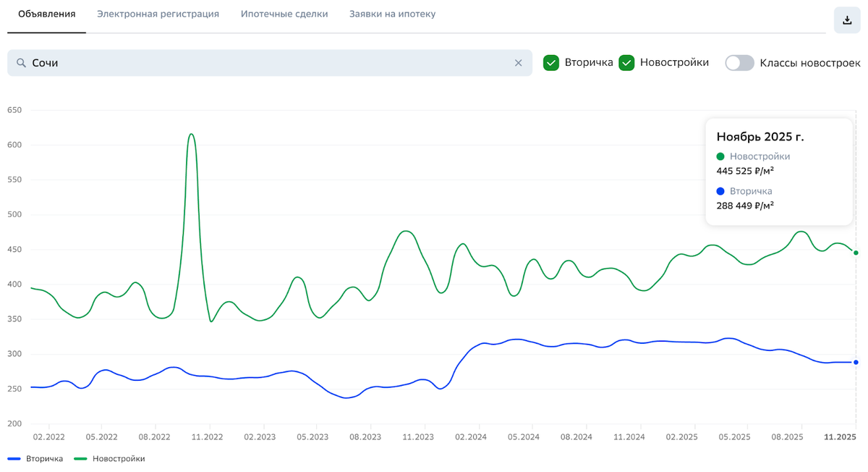868x472 pixels.
Task: Click the download icon button
Action: 847,20
